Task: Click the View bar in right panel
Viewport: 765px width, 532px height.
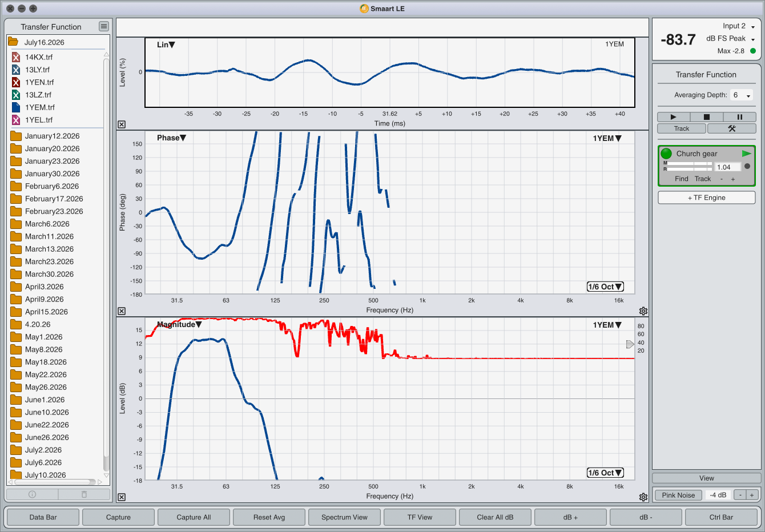Action: coord(707,478)
